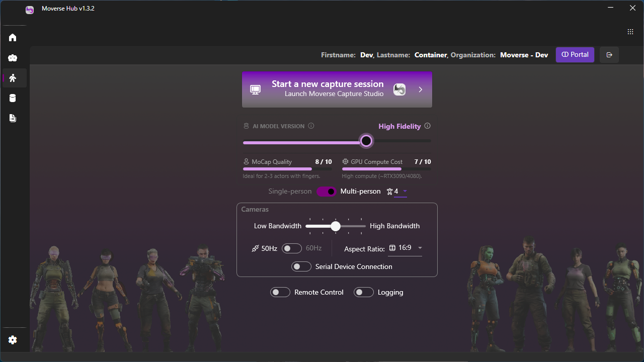Image resolution: width=644 pixels, height=362 pixels.
Task: Click the aspect ratio grid icon
Action: point(392,248)
